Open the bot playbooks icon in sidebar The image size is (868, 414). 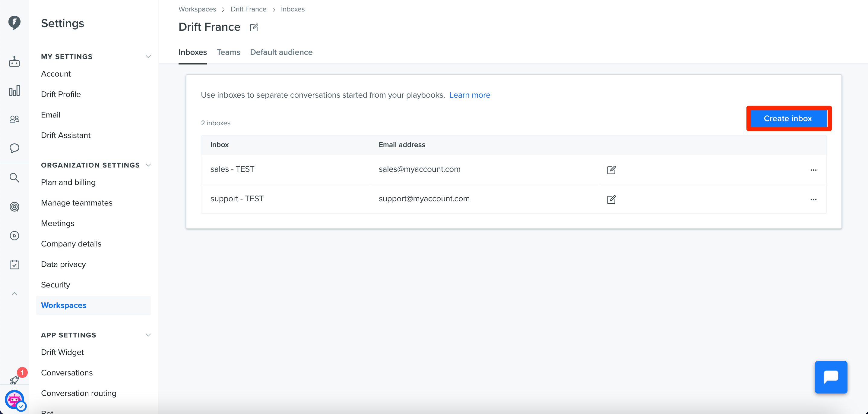click(14, 61)
